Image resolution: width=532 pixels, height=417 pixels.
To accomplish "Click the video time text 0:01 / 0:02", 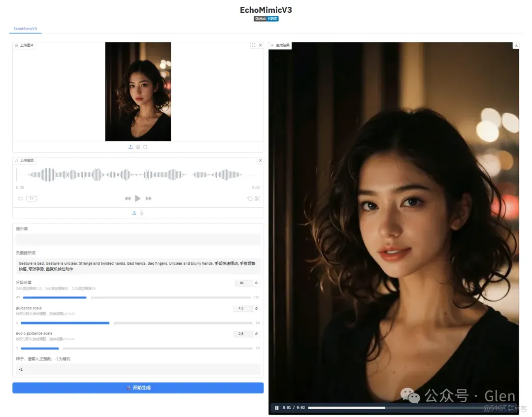I will pos(294,408).
